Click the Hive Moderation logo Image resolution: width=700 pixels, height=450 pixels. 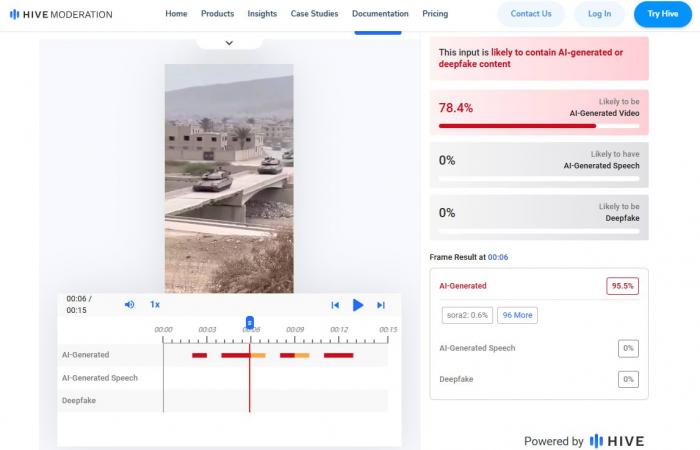tap(61, 14)
